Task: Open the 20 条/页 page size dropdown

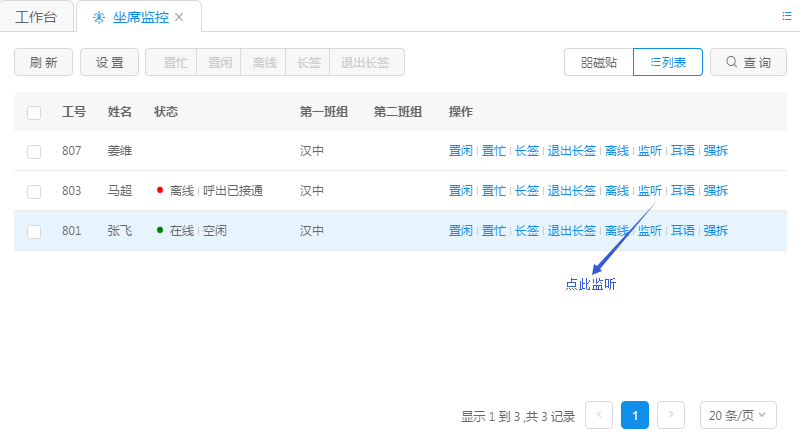Action: 738,415
